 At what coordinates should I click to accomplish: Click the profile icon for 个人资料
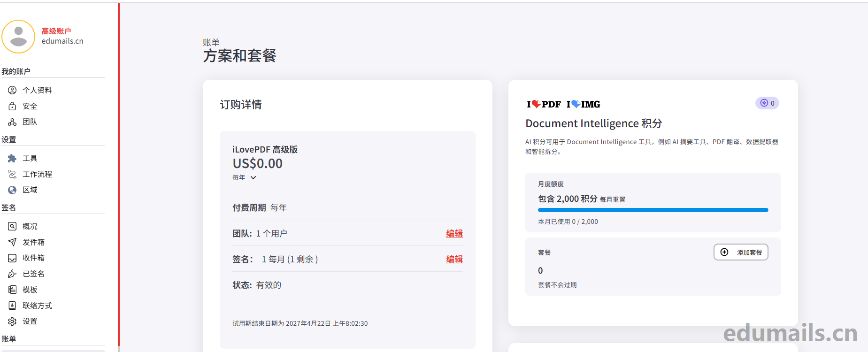pos(12,90)
